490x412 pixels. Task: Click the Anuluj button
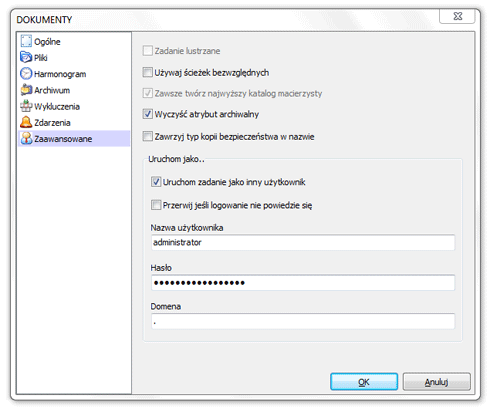click(437, 382)
